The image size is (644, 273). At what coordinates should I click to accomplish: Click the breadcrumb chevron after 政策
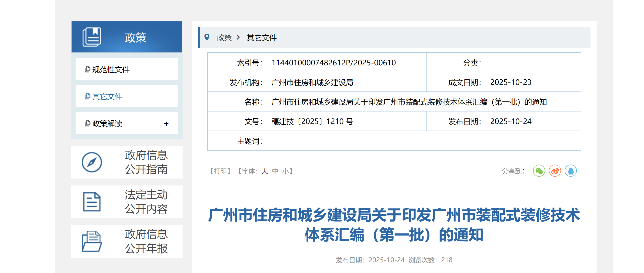pos(238,37)
